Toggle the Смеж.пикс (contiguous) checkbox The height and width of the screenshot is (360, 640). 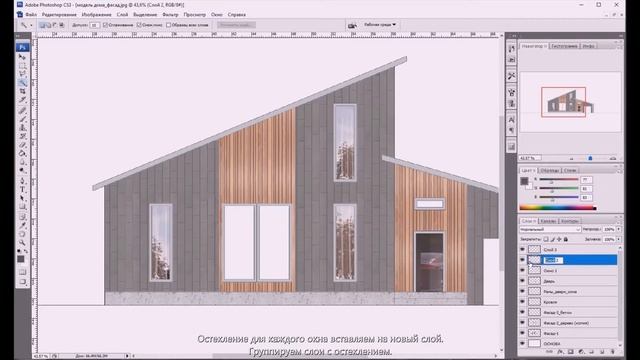pyautogui.click(x=139, y=25)
